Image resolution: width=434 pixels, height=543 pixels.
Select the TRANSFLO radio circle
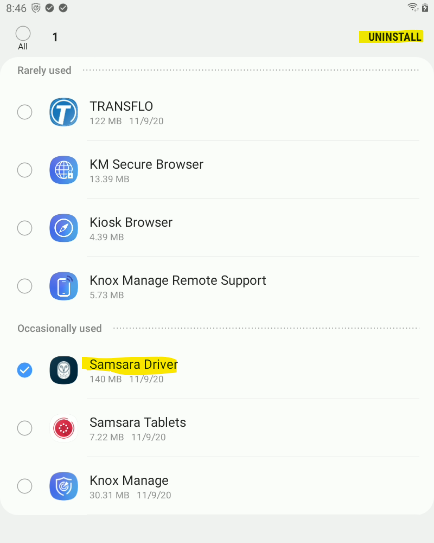click(x=25, y=112)
